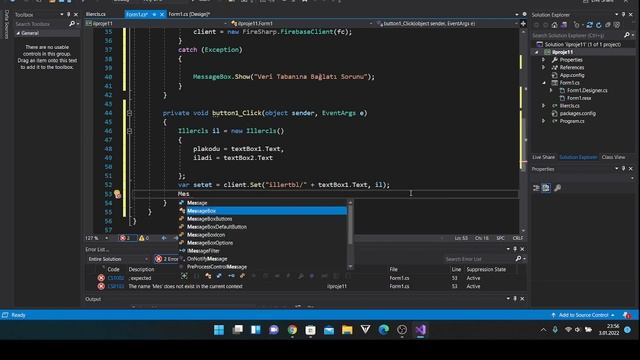The width and height of the screenshot is (640, 360).
Task: Collapse Form1.cs node in Solution Explorer
Action: click(x=544, y=83)
